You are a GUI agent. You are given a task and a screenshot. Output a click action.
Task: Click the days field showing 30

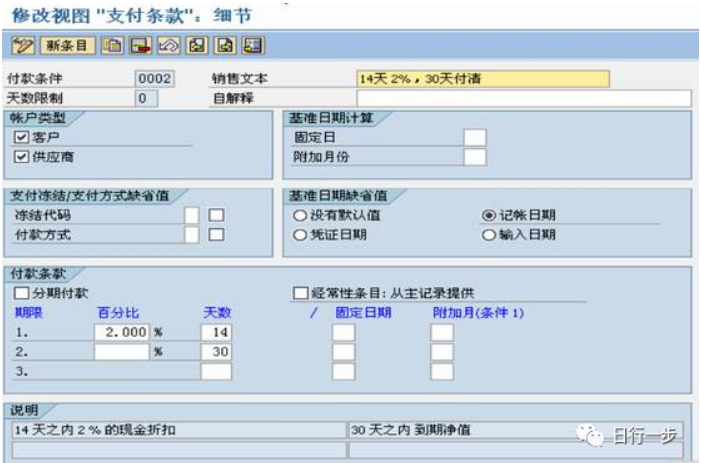click(x=216, y=352)
